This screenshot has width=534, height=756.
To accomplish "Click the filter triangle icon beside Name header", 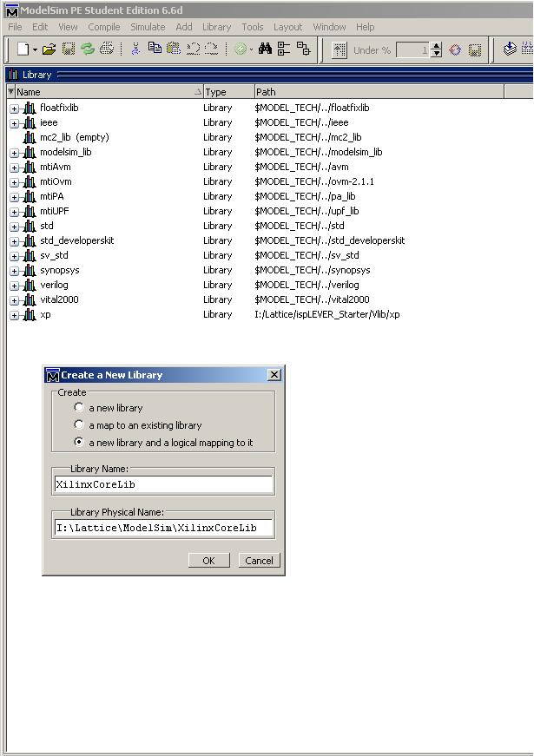I will (x=11, y=91).
